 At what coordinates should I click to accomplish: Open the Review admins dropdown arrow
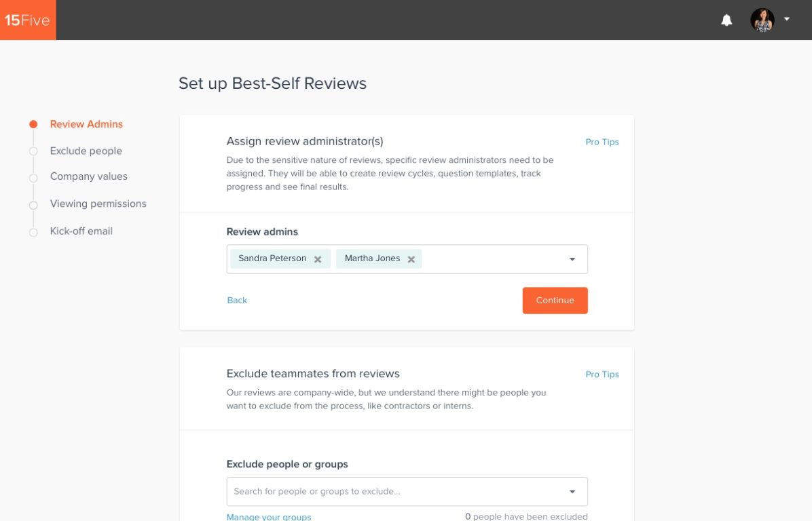pyautogui.click(x=572, y=259)
